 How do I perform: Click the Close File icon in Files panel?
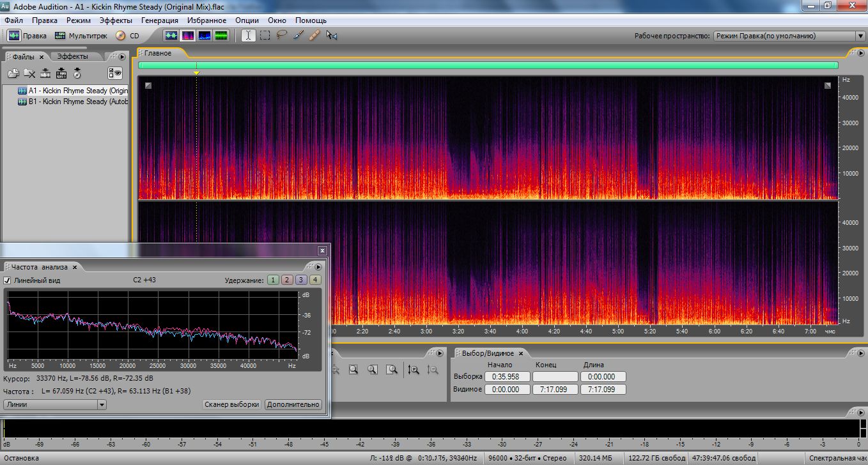[29, 73]
